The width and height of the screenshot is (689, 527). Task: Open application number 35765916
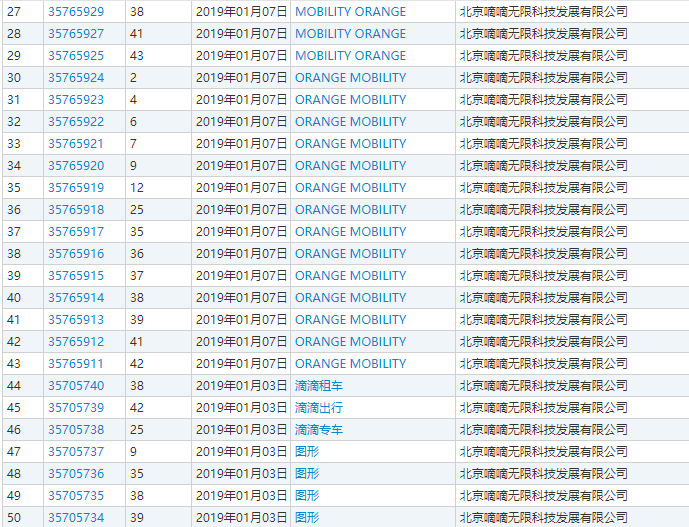76,254
